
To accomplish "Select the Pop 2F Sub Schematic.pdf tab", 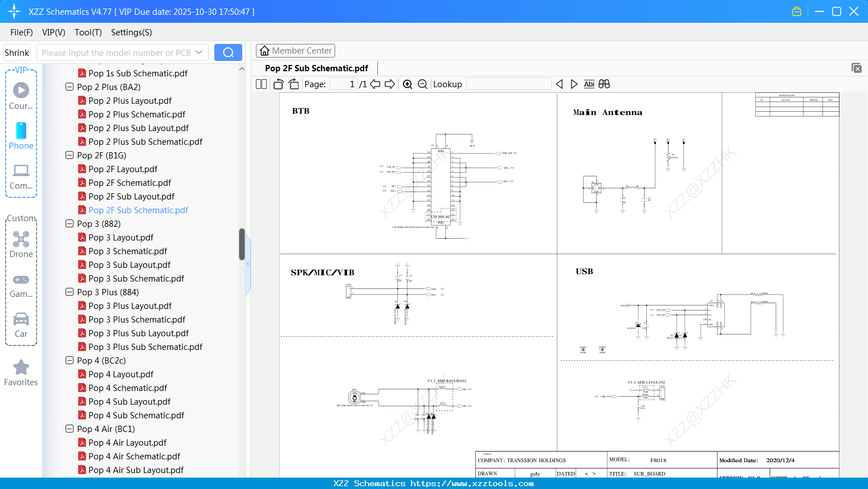I will click(316, 68).
